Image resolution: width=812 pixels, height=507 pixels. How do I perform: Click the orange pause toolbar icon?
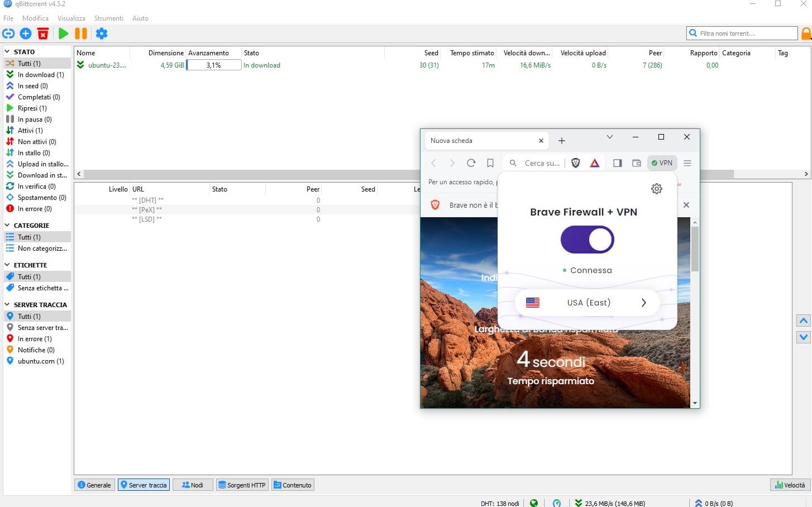pos(81,34)
